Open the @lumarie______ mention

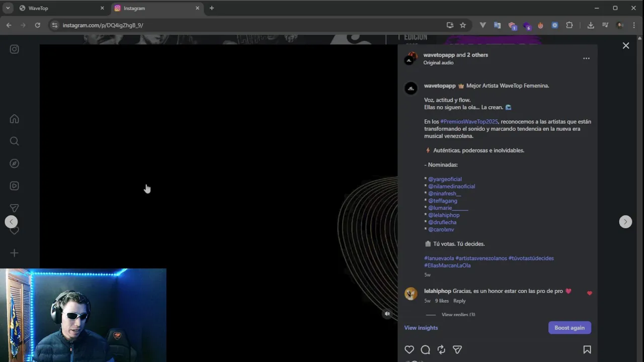pyautogui.click(x=448, y=208)
